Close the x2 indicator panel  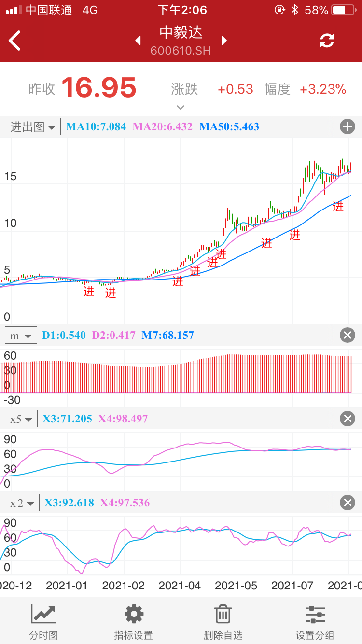348,503
